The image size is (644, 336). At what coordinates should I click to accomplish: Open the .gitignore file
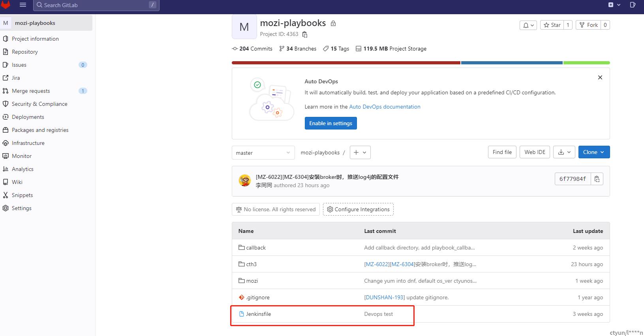click(x=258, y=297)
